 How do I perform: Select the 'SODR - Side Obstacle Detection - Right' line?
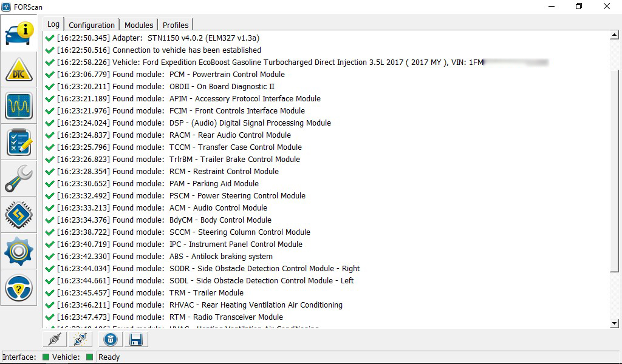click(x=202, y=269)
